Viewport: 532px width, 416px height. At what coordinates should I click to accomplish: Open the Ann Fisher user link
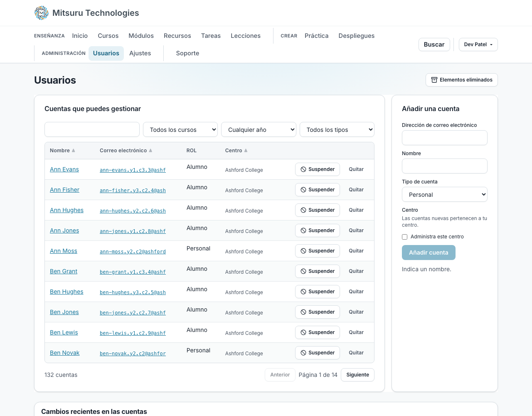click(64, 190)
